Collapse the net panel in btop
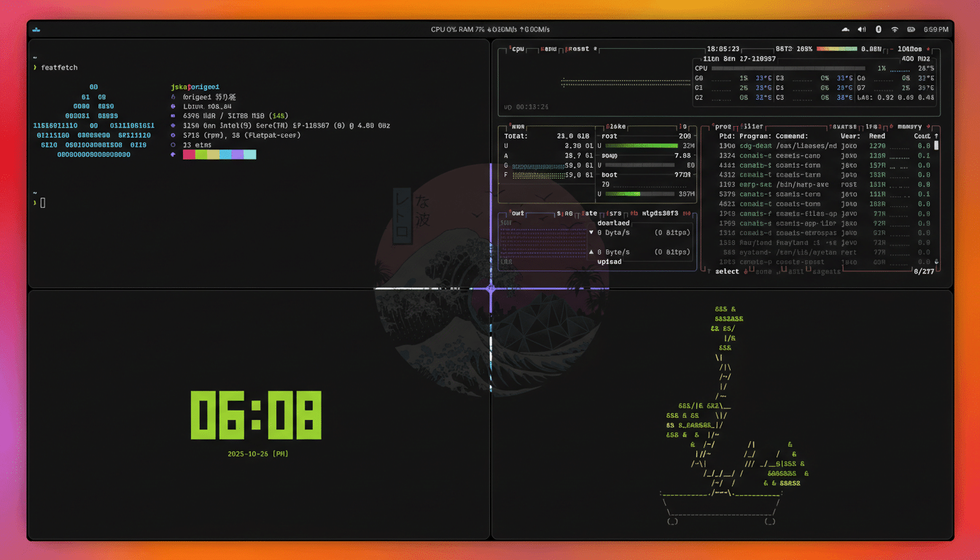Screen dimensions: 980x560 [516, 213]
